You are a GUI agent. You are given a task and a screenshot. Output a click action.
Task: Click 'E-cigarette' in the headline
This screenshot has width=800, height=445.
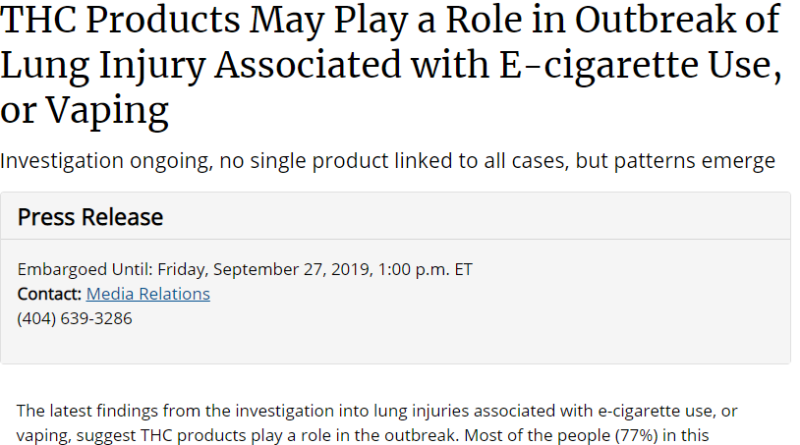coord(597,65)
